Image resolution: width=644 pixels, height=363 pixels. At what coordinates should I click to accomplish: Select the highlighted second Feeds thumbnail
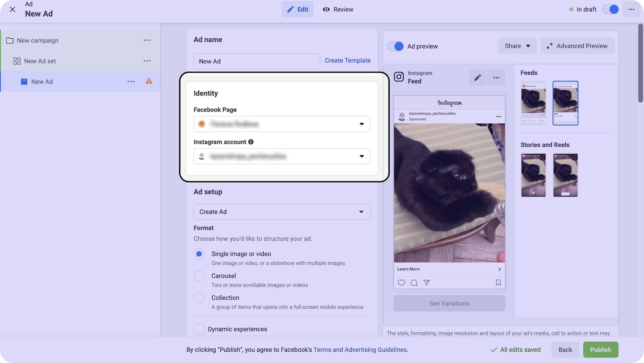coord(565,103)
